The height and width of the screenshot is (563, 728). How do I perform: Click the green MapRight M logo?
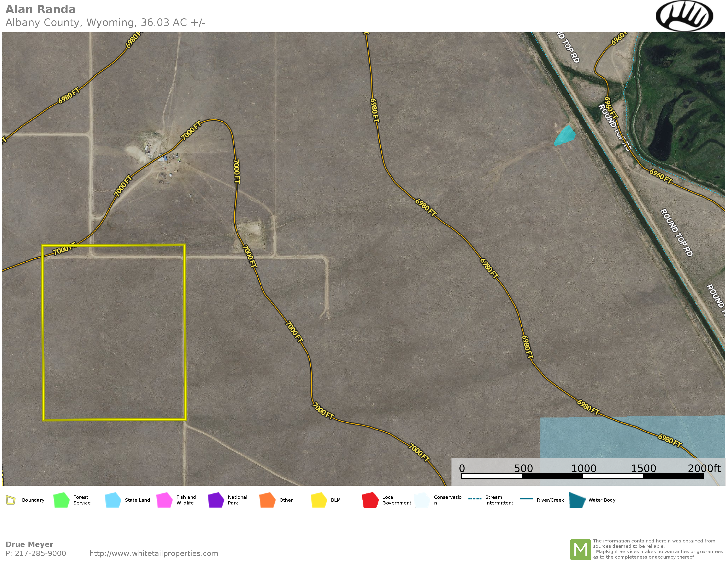[580, 549]
